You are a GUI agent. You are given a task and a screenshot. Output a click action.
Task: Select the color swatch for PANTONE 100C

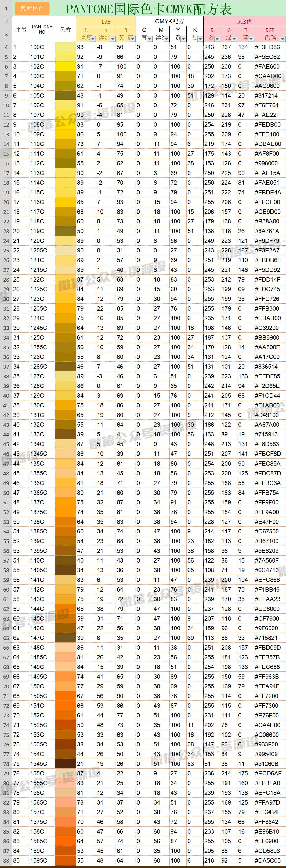[66, 47]
